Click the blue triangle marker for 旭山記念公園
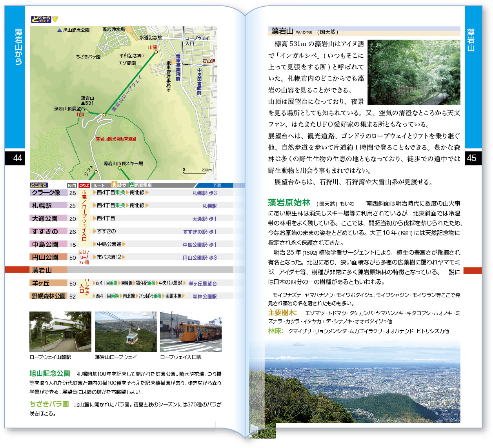 click(x=60, y=30)
